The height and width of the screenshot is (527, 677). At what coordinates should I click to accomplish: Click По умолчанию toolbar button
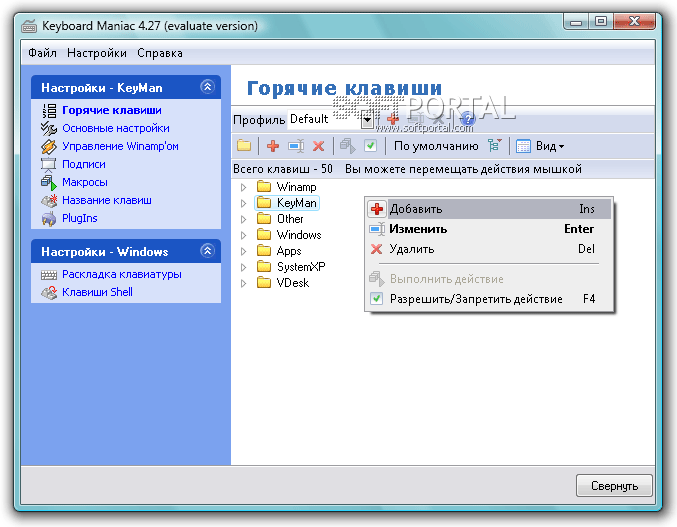tap(436, 146)
